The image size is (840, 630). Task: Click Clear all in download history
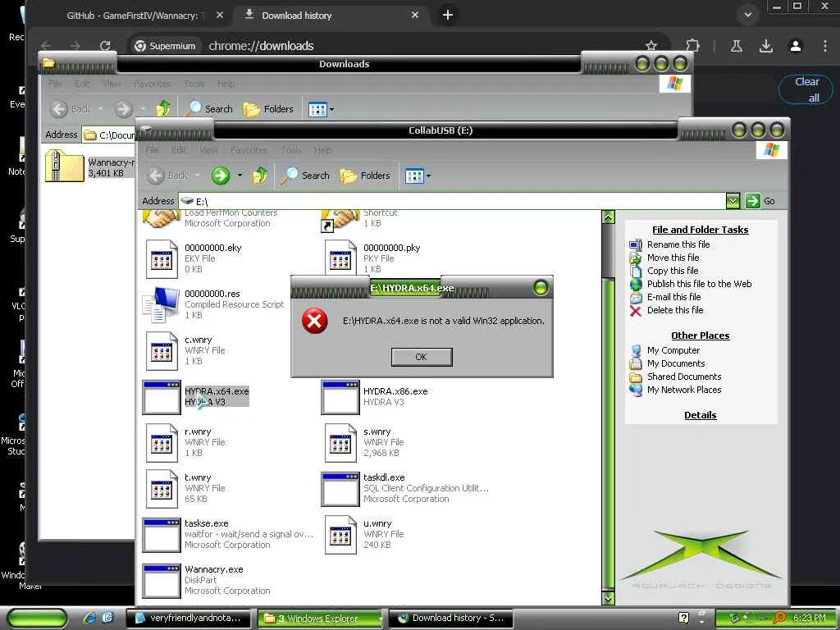pyautogui.click(x=806, y=89)
